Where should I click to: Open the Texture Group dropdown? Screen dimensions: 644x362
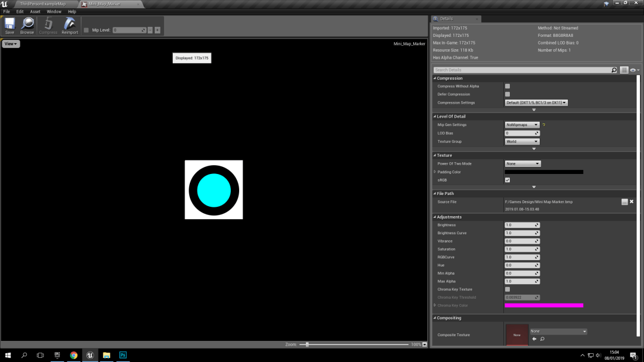pos(522,141)
